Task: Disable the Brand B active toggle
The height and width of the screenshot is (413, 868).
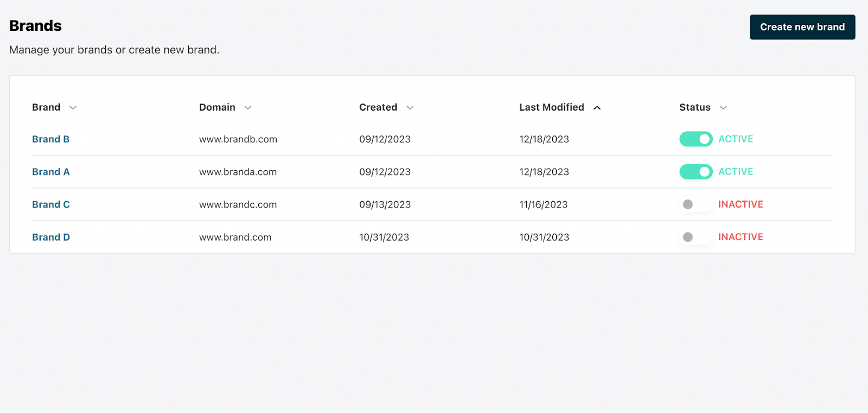Action: click(696, 139)
